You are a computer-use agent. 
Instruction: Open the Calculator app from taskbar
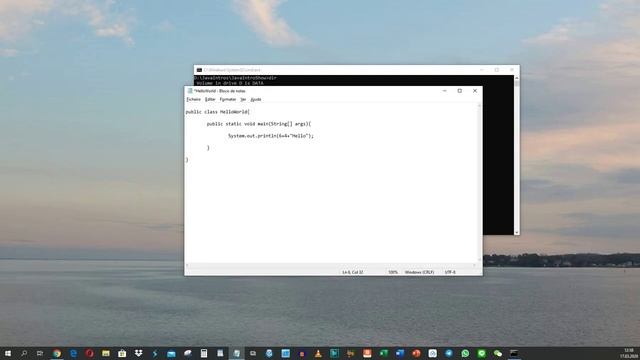tap(204, 353)
